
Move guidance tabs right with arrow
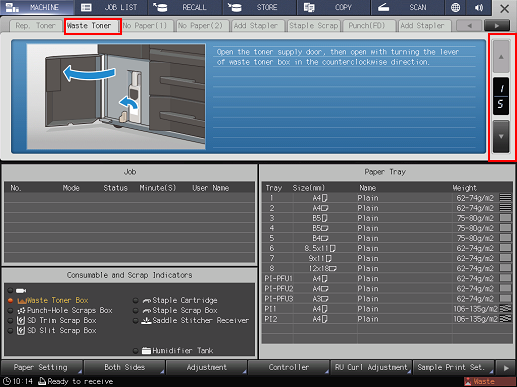coord(497,25)
